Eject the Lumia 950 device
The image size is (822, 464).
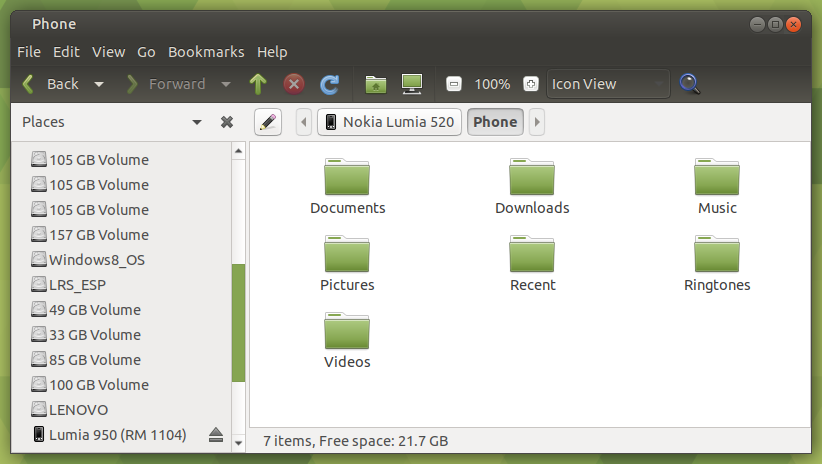pos(215,434)
